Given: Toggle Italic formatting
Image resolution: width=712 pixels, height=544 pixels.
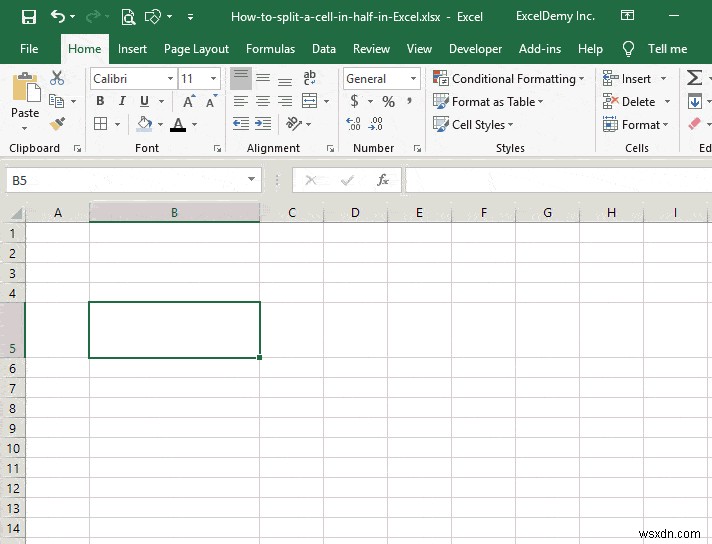Looking at the screenshot, I should 122,101.
